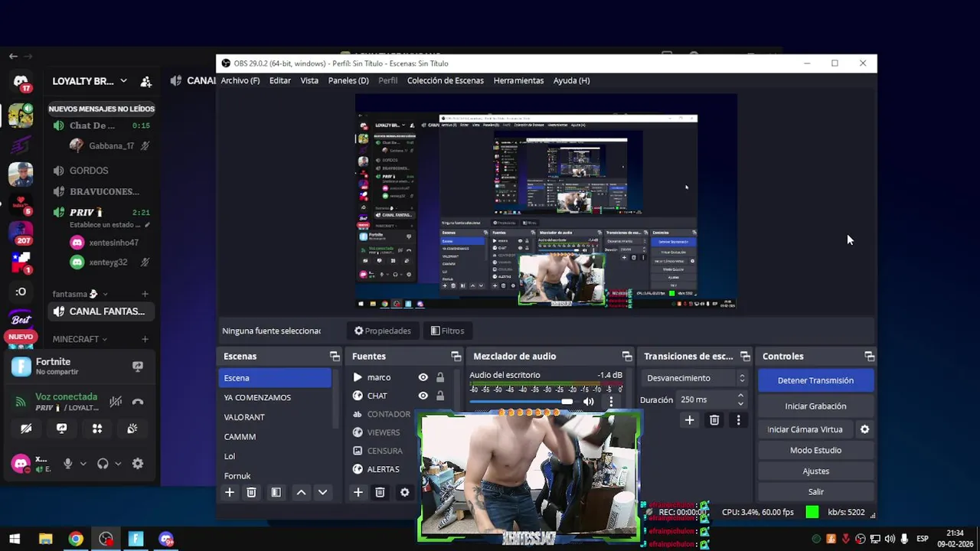The width and height of the screenshot is (980, 551).
Task: Open Ajustes in Controles
Action: point(815,471)
